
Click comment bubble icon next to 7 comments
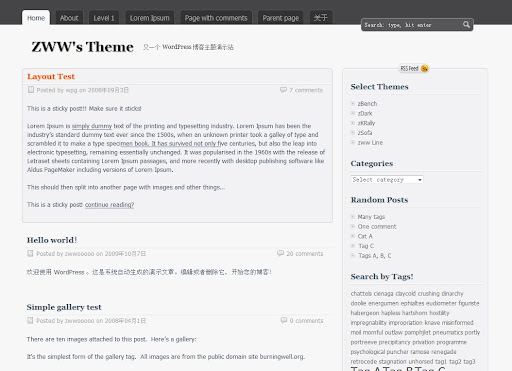283,90
